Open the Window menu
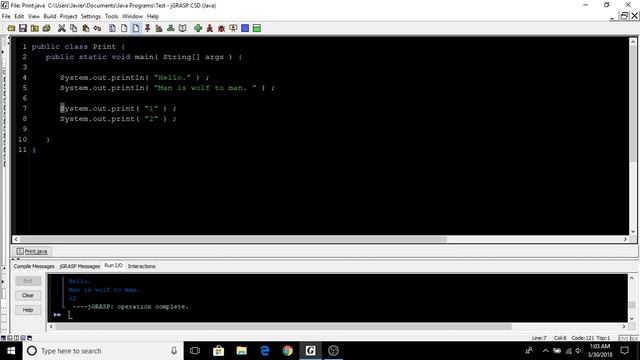640x360 pixels. point(132,16)
